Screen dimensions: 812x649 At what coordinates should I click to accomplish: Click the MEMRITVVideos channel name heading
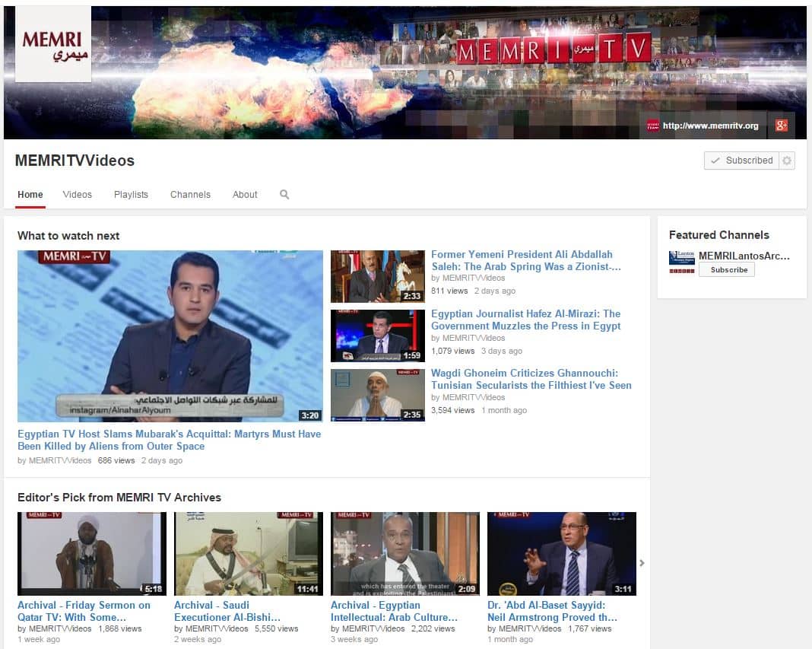[75, 161]
